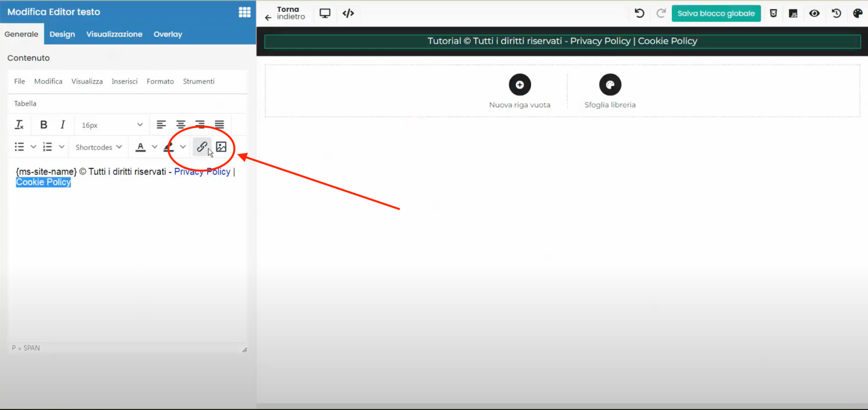Viewport: 868px width, 410px height.
Task: Click the Insert image icon
Action: click(x=221, y=147)
